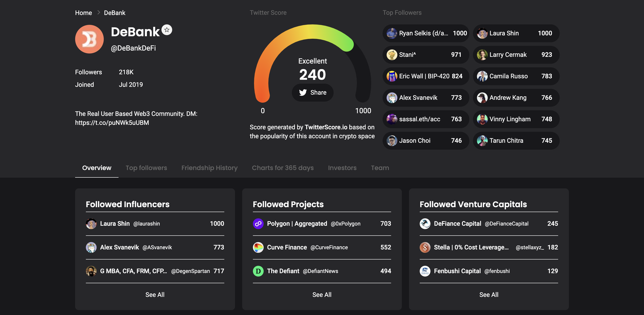The image size is (644, 315).
Task: Open Laura Shin top follower pill
Action: tap(516, 33)
